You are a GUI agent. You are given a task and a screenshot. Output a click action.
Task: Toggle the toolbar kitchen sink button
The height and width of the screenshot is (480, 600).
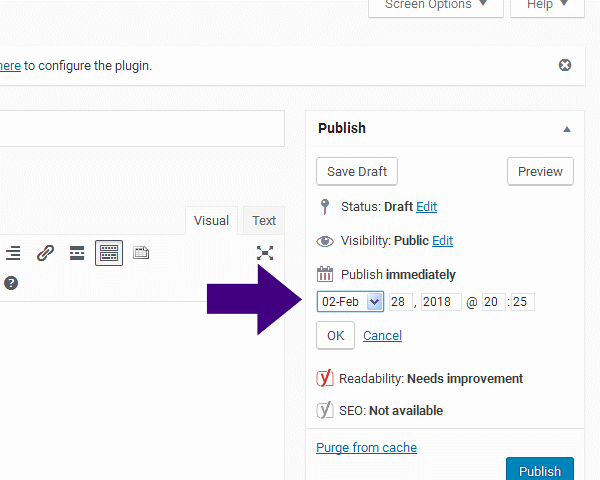pyautogui.click(x=109, y=253)
